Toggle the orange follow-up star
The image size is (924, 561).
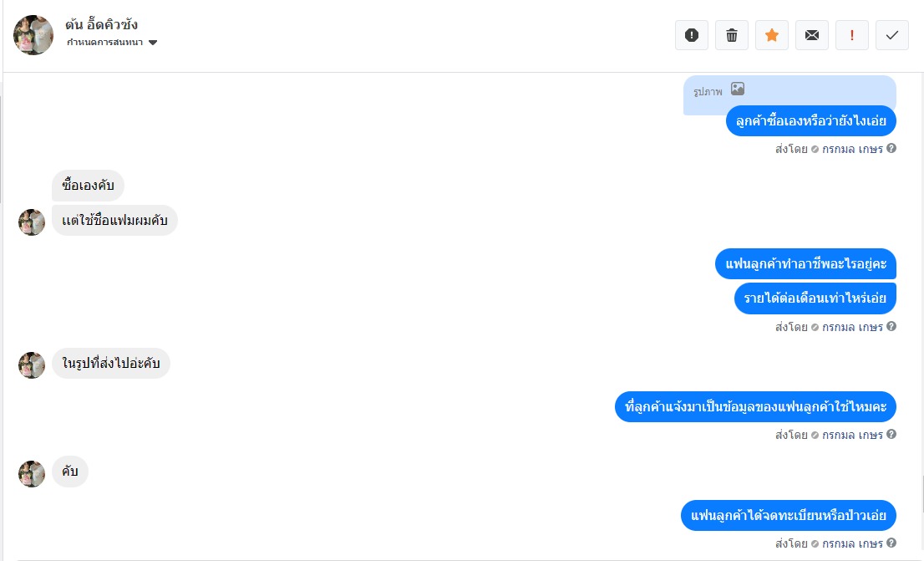pos(771,35)
